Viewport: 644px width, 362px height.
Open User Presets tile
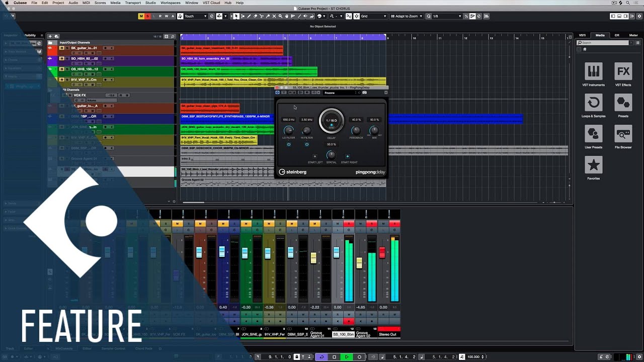[x=594, y=134]
